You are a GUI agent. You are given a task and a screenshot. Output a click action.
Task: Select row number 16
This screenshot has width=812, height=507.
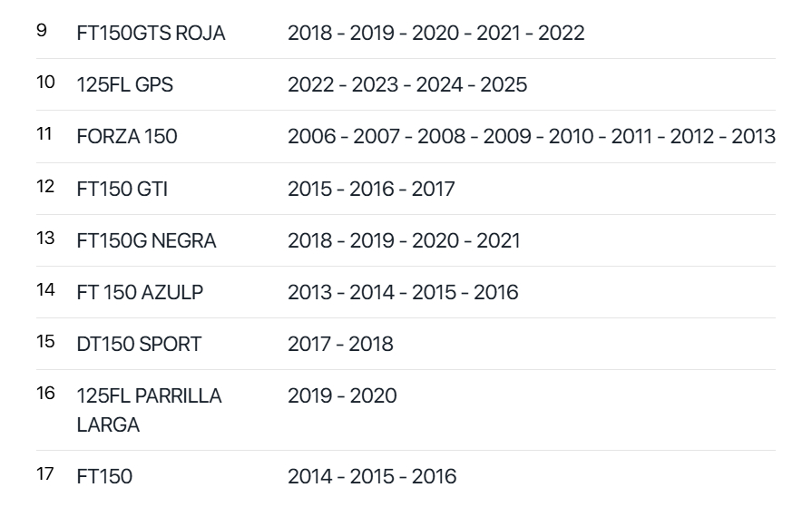pyautogui.click(x=45, y=395)
